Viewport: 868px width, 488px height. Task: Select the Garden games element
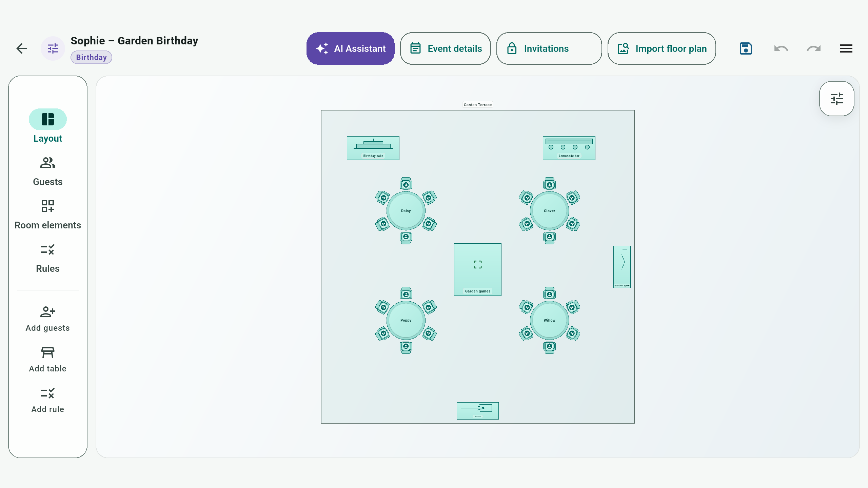point(478,269)
